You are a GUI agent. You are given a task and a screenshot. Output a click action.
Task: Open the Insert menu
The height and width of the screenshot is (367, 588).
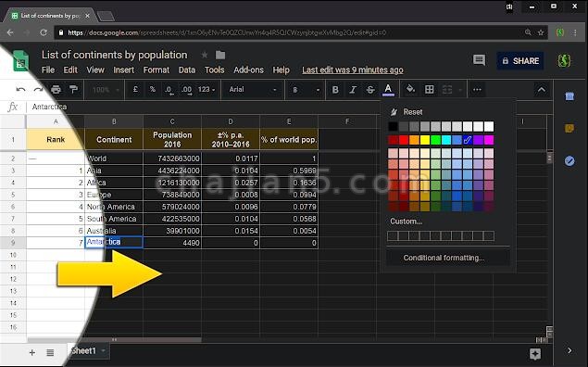pyautogui.click(x=123, y=70)
